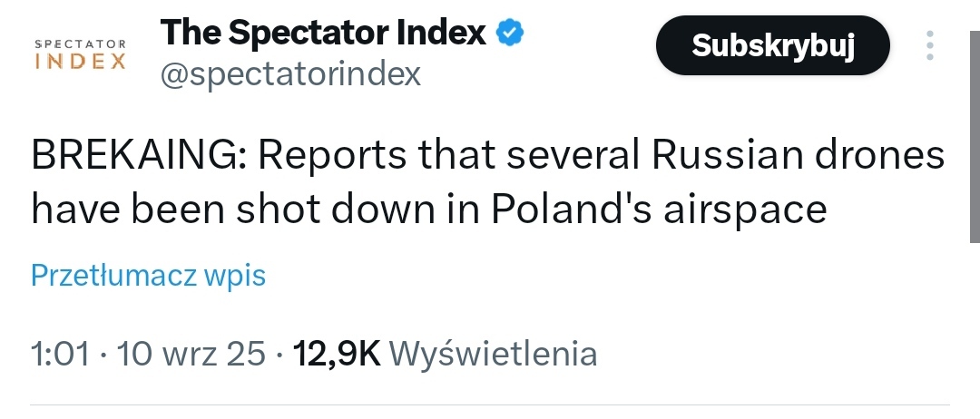Click the small SPECTATOR text in the logo
This screenshot has width=980, height=419.
[80, 43]
